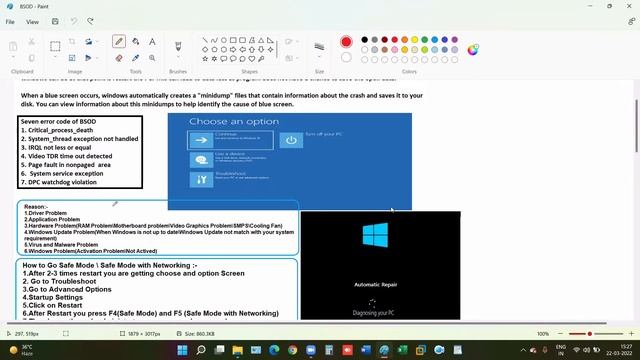Choose the triangle shape

pos(261,40)
